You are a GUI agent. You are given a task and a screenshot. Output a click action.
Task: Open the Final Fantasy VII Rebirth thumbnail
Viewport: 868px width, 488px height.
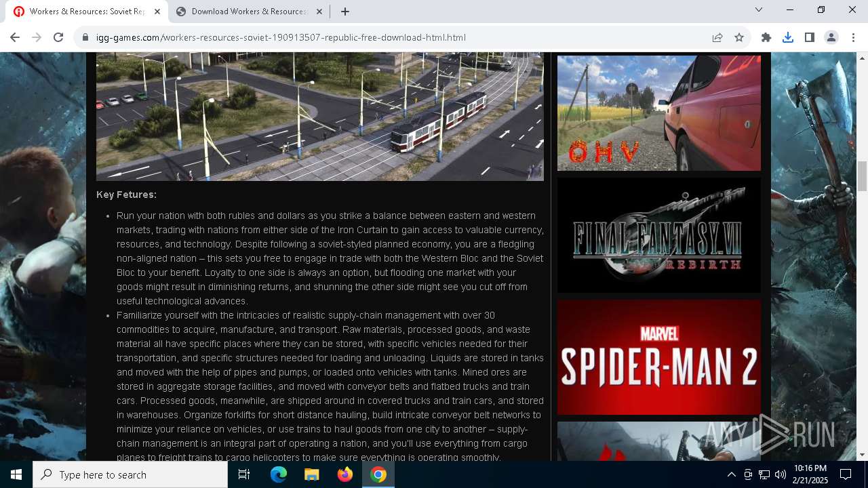point(659,235)
